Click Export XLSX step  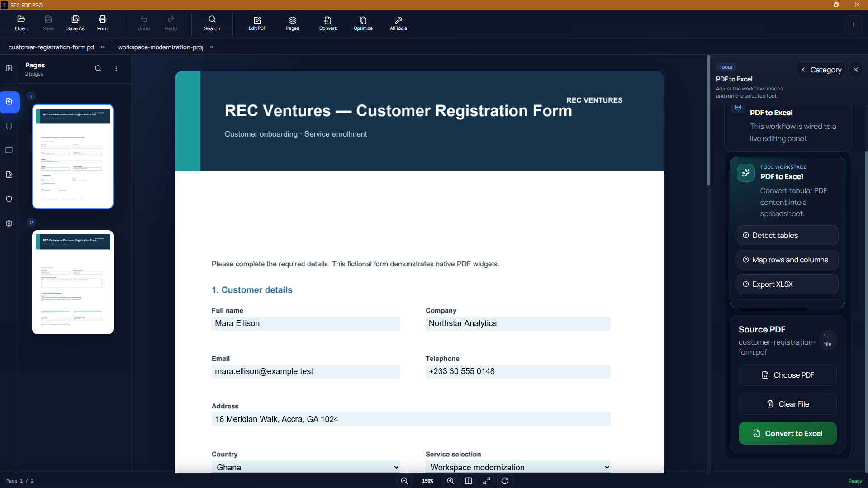pos(787,284)
